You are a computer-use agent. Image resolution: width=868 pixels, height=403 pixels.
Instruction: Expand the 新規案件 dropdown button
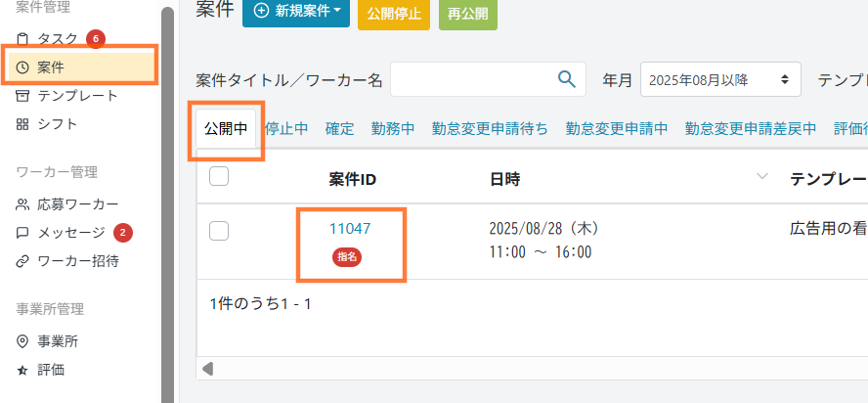297,12
